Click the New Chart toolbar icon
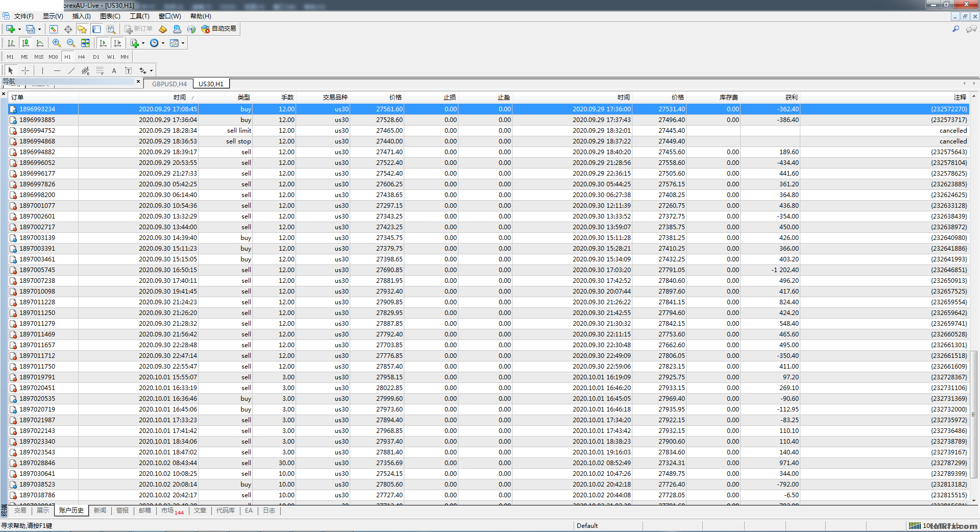This screenshot has width=980, height=532. coord(10,29)
